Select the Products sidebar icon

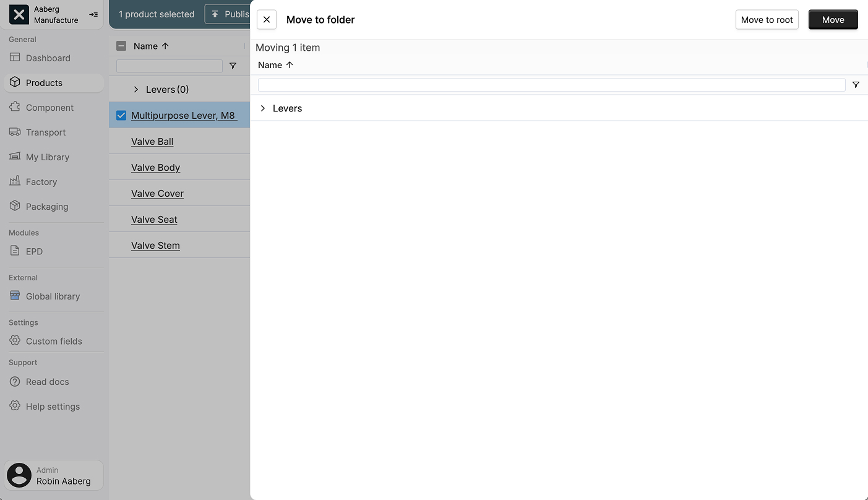click(14, 82)
